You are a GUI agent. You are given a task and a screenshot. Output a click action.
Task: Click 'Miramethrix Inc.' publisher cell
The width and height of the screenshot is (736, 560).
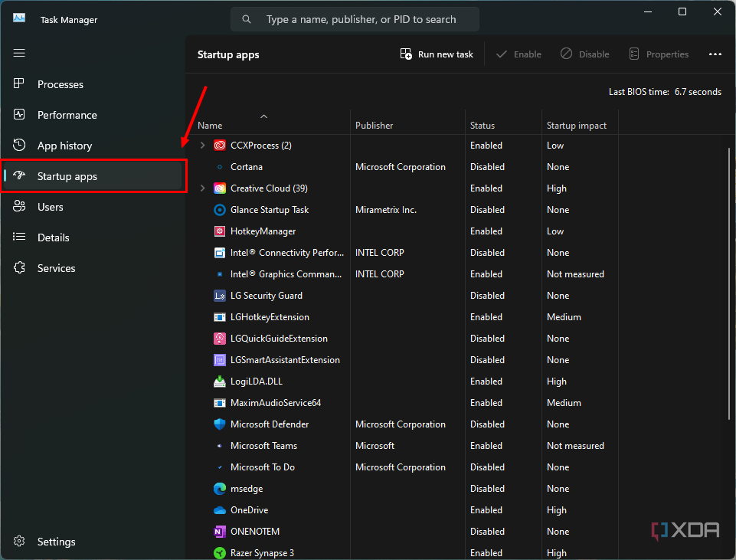(x=386, y=210)
